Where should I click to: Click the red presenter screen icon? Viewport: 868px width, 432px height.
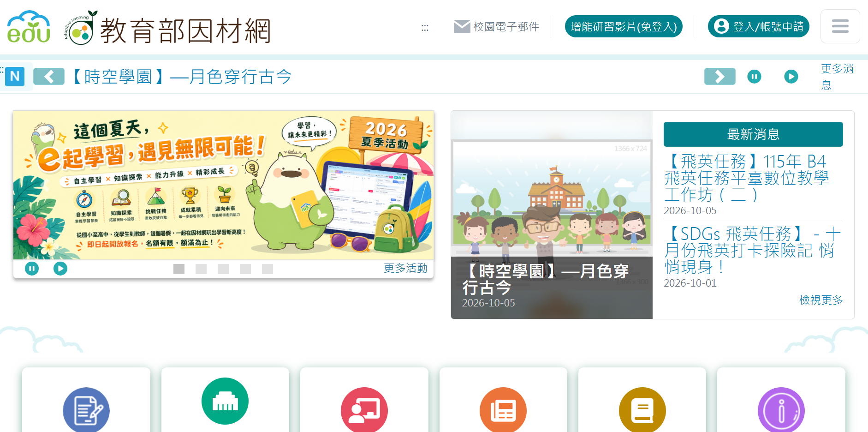click(x=364, y=410)
